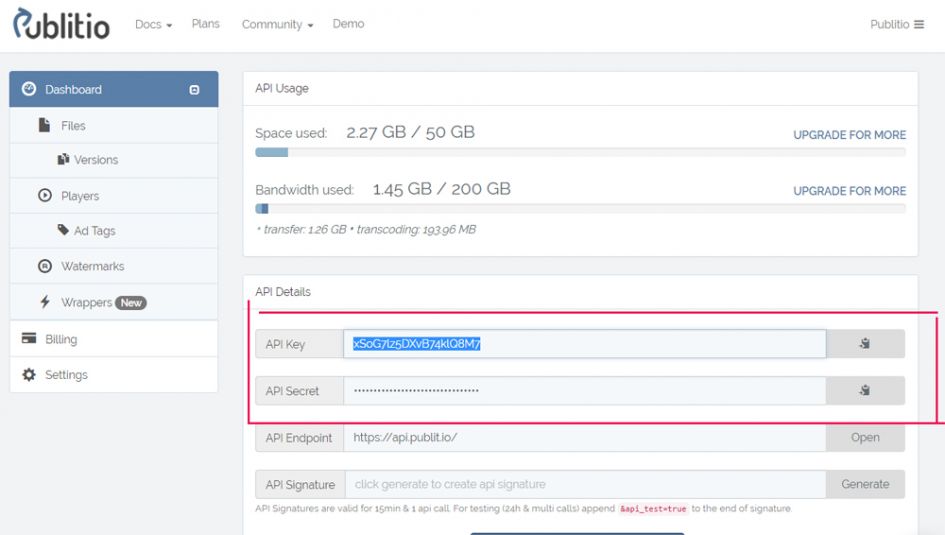Open the Demo page

click(x=348, y=23)
